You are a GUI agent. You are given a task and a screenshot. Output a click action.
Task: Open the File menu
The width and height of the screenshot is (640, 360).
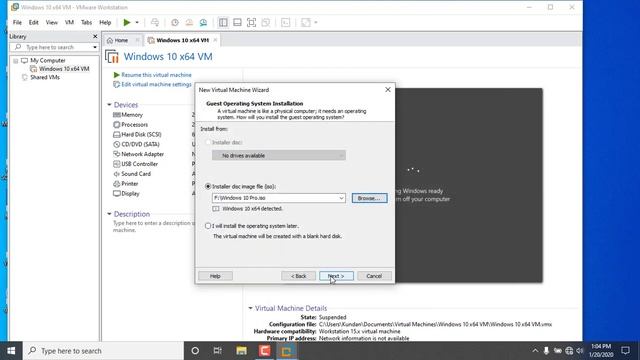coord(17,22)
